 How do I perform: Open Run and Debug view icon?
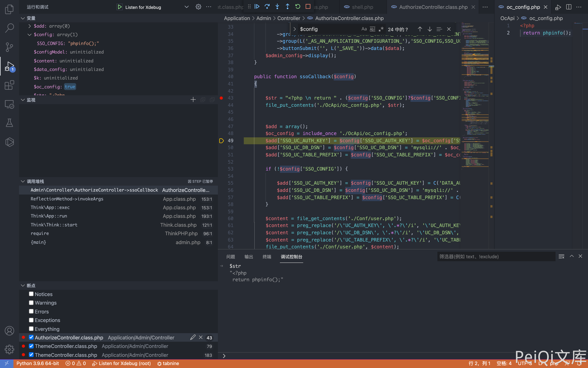(9, 66)
